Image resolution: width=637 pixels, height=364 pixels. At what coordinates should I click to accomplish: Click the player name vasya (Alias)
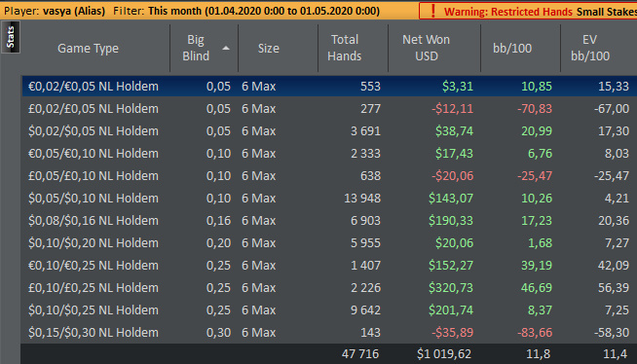74,11
